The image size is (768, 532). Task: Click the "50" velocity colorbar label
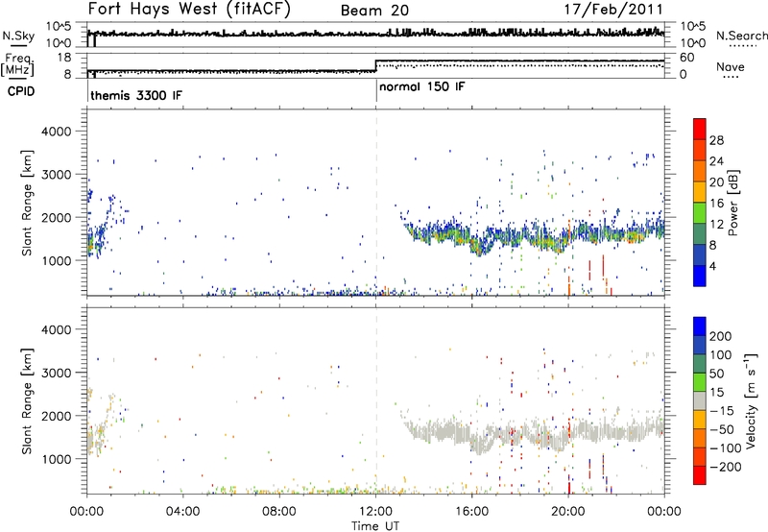[x=716, y=374]
